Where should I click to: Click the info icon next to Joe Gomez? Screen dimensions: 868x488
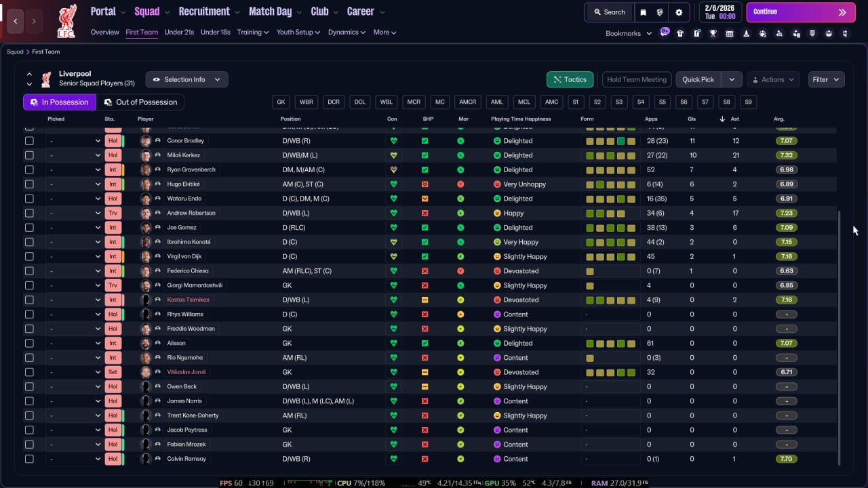(x=158, y=228)
